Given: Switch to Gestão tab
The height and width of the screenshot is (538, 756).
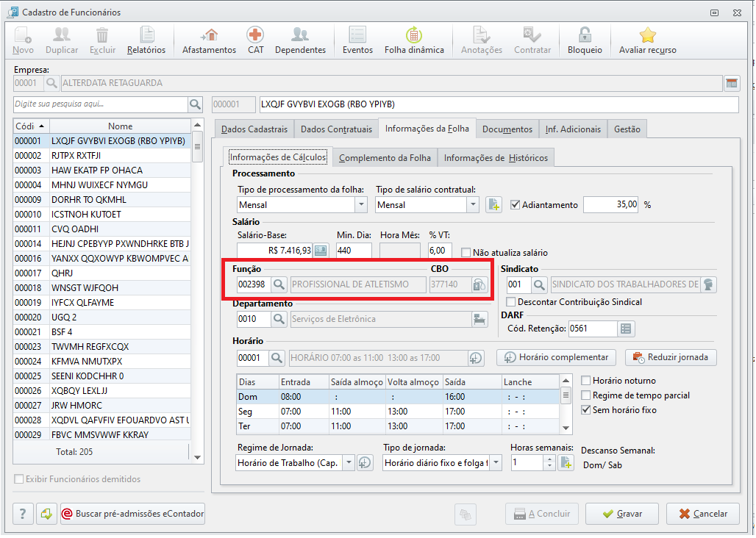Looking at the screenshot, I should pyautogui.click(x=627, y=129).
